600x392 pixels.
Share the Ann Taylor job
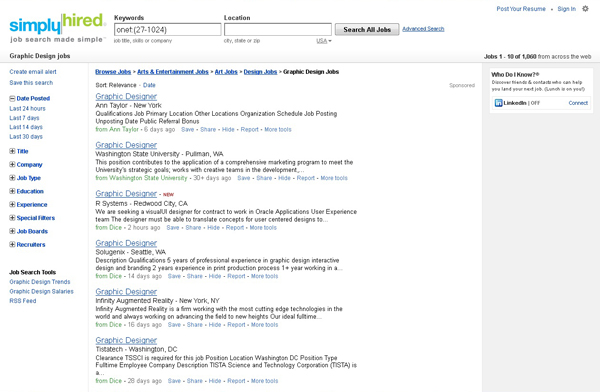208,129
